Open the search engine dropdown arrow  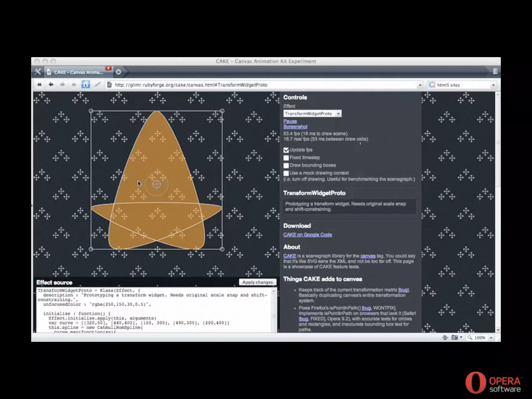click(493, 85)
